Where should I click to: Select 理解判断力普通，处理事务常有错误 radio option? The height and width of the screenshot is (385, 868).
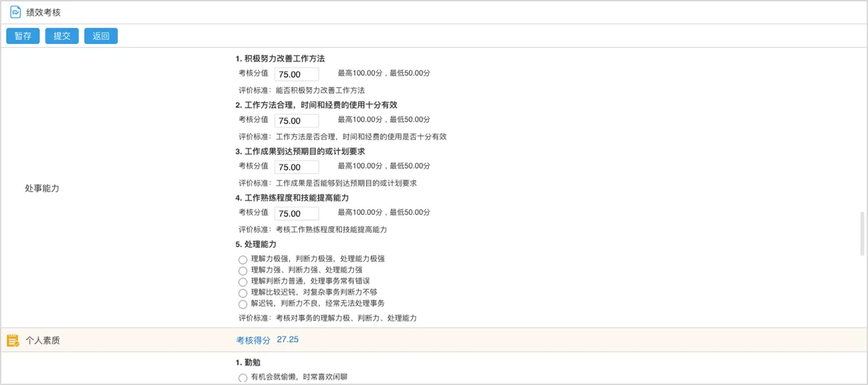coord(243,282)
